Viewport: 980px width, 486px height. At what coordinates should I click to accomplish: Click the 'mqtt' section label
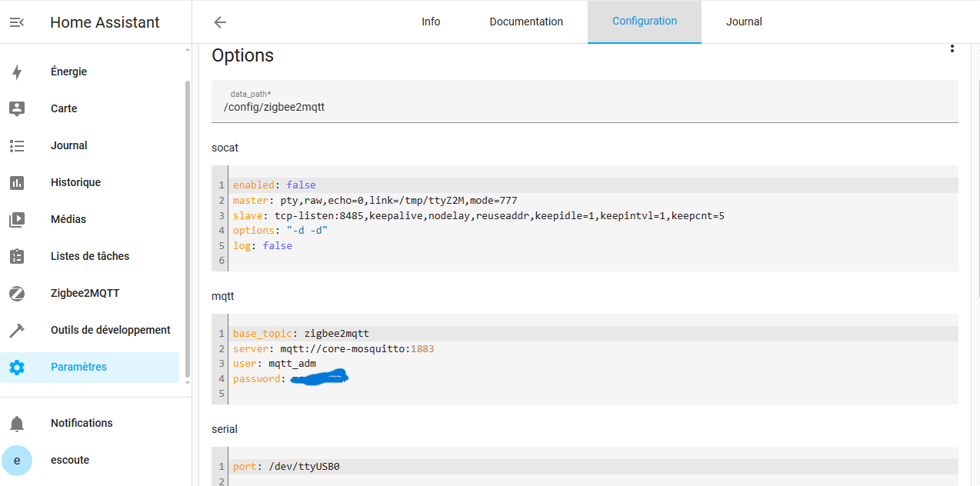click(223, 295)
